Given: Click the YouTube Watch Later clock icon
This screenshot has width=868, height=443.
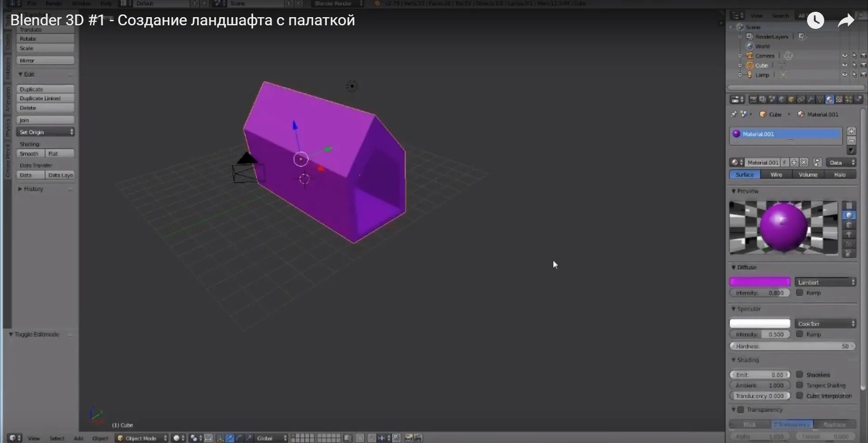Looking at the screenshot, I should point(816,20).
